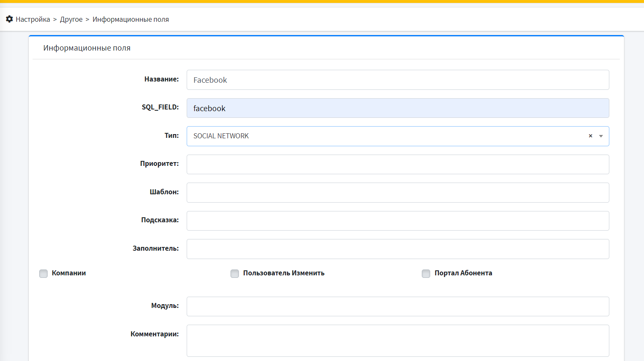Click the Информационные поля breadcrumb item
Screen dimensions: 644x361
[131, 19]
